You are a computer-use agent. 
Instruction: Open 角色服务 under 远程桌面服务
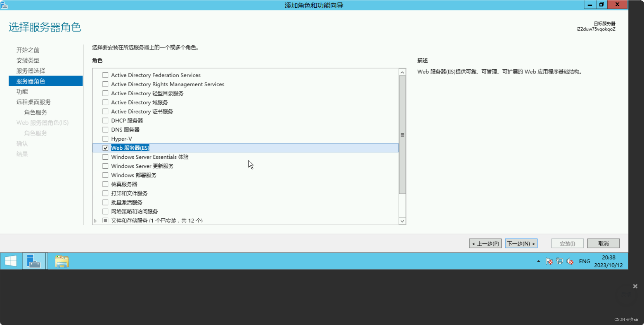pyautogui.click(x=36, y=112)
